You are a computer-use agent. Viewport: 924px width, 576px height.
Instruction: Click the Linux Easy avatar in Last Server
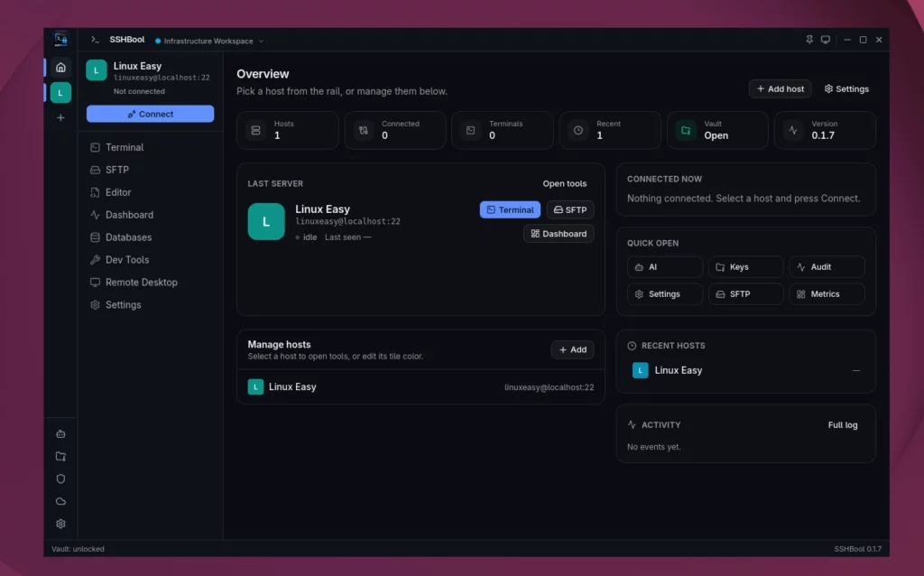[266, 222]
